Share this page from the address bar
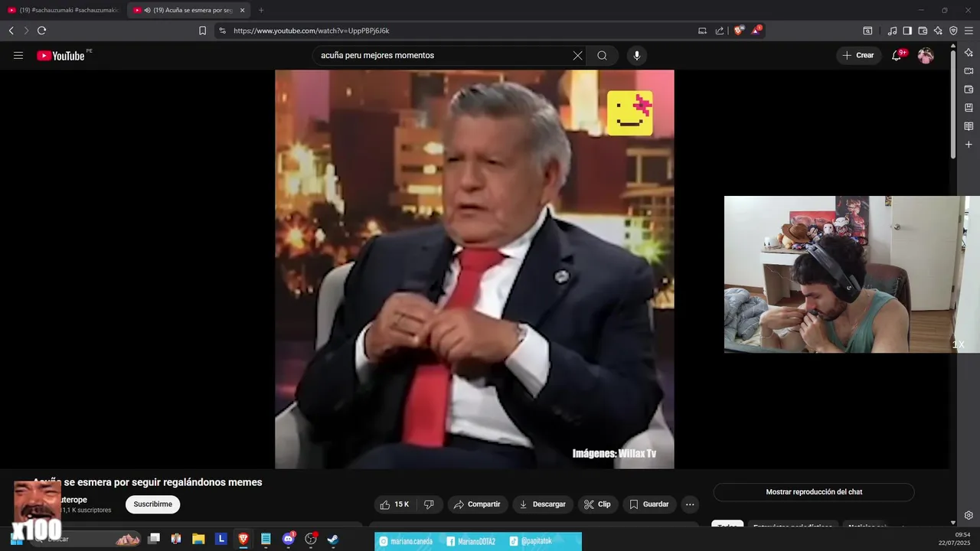980x551 pixels. click(720, 31)
